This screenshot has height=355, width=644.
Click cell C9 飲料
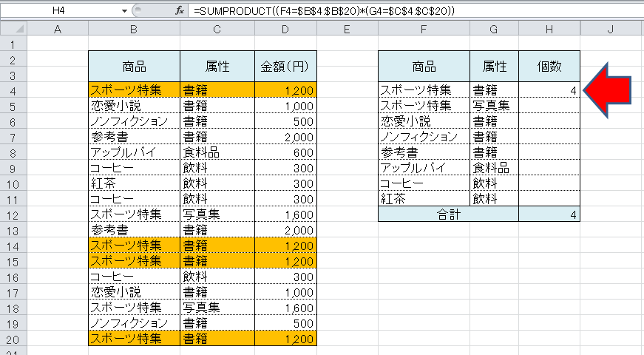coord(217,168)
